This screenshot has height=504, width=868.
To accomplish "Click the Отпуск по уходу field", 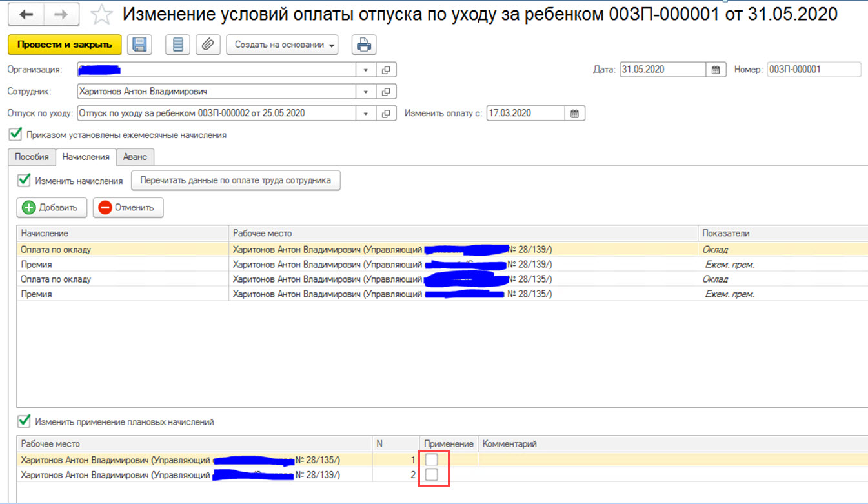I will [x=217, y=114].
